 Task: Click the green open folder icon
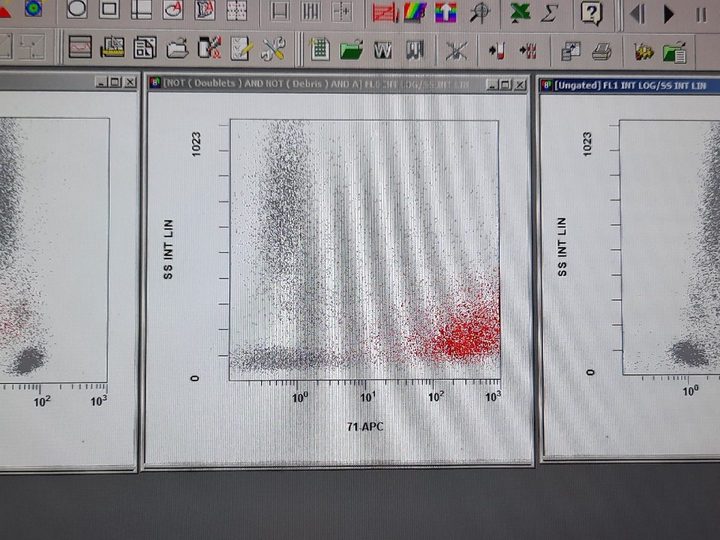(x=351, y=50)
